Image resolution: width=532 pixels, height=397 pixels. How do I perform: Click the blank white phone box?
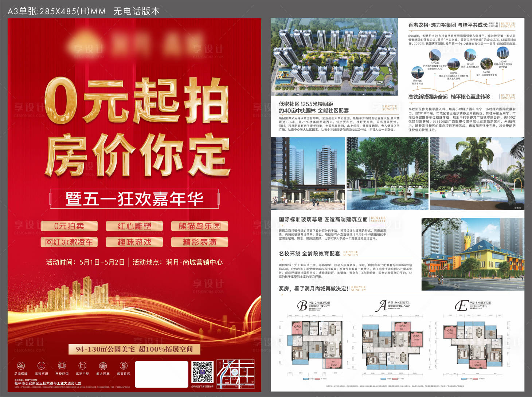(x=161, y=374)
